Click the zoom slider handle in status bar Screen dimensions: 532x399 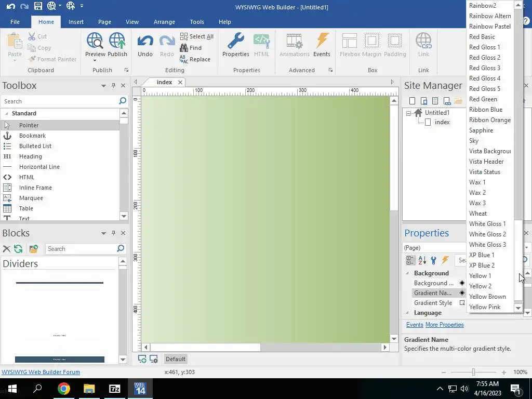(473, 372)
